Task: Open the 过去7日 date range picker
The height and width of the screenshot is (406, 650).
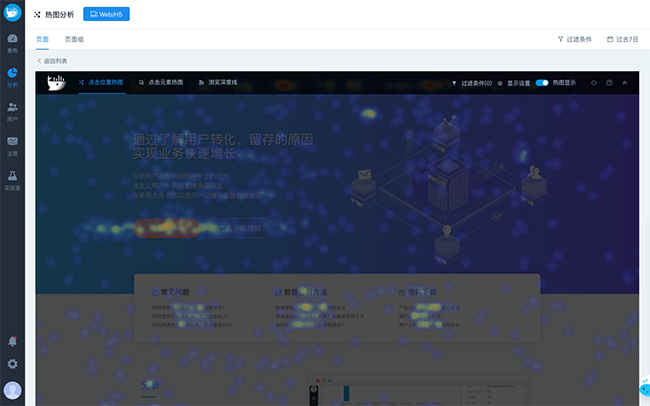Action: tap(623, 39)
